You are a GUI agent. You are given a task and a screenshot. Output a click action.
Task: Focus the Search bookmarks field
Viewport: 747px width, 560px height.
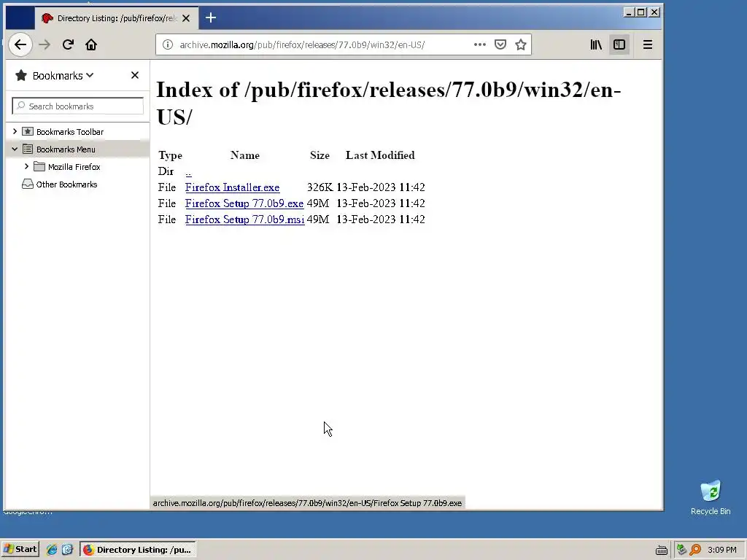tap(77, 106)
